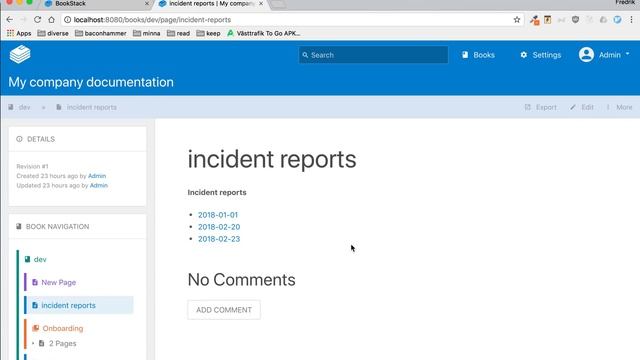This screenshot has height=360, width=640.
Task: Expand the 2 Pages list under Onboarding
Action: tap(55, 343)
